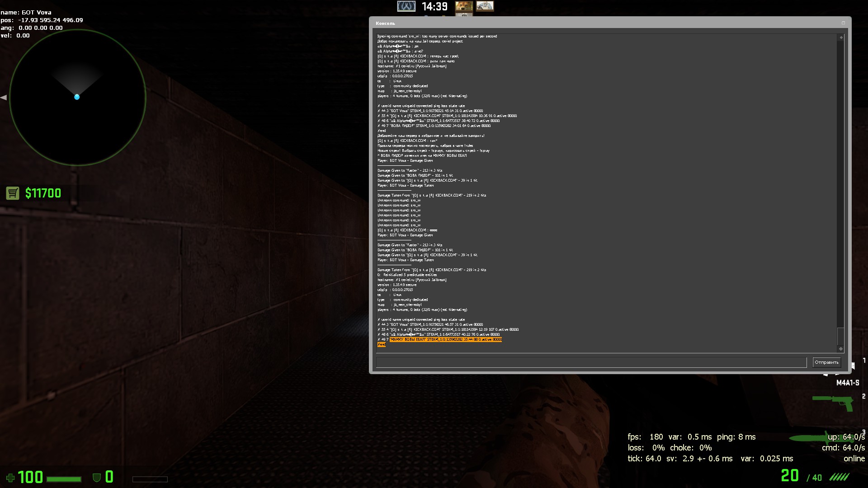
Task: Click the green health bar
Action: [x=64, y=479]
